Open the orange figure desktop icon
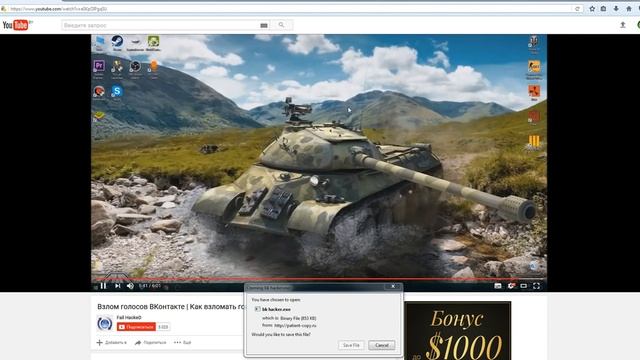Screen dimensions: 640x360 tap(154, 67)
